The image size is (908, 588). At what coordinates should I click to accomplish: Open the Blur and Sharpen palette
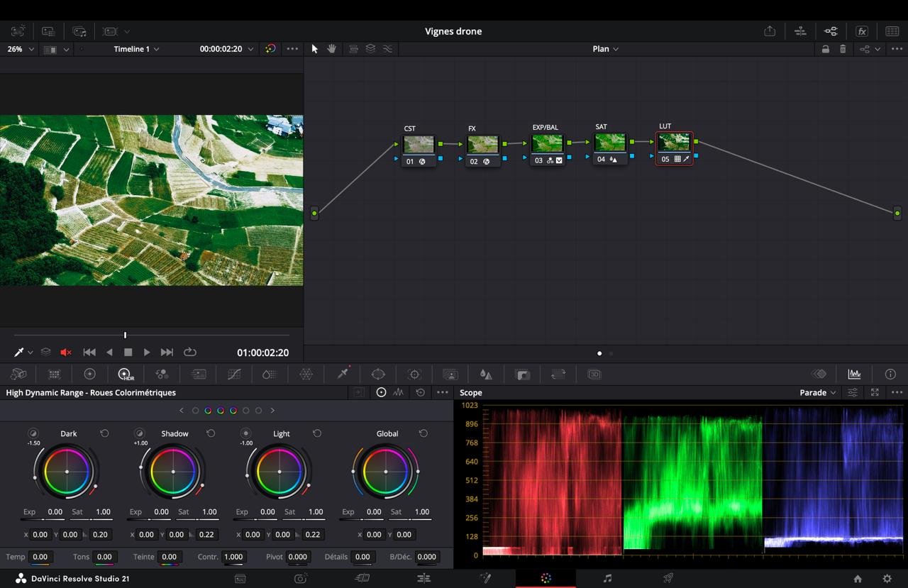[x=486, y=375]
